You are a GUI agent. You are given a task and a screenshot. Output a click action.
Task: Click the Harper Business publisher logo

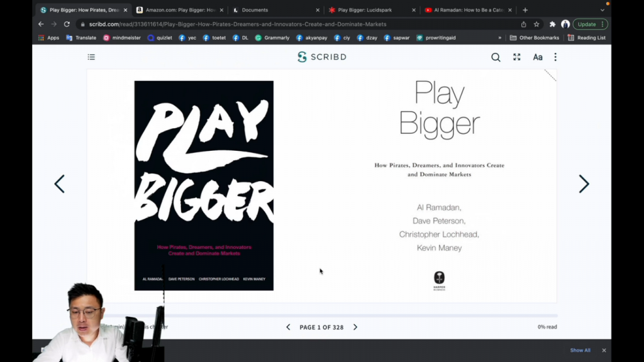(439, 281)
